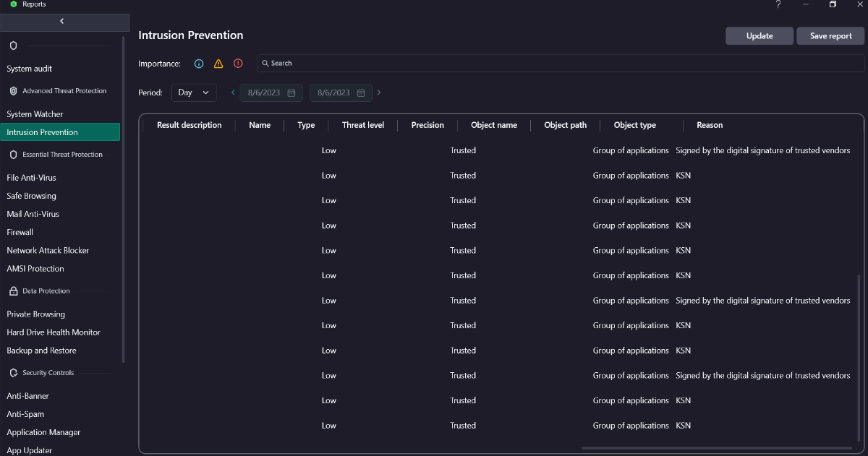
Task: Open the Firewall report section
Action: [20, 232]
